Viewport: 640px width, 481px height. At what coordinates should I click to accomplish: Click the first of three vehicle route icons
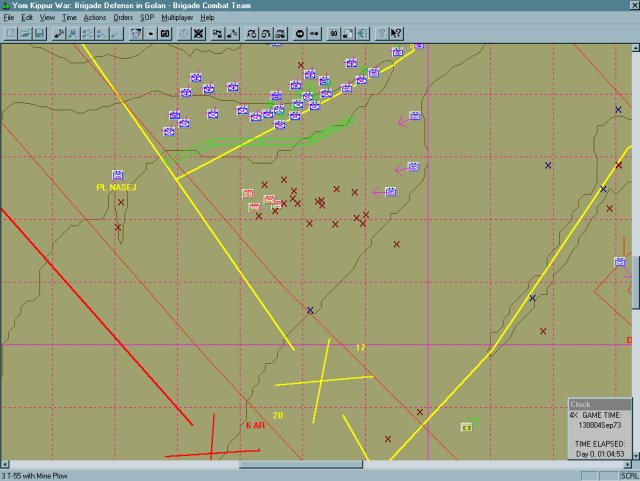pos(251,33)
